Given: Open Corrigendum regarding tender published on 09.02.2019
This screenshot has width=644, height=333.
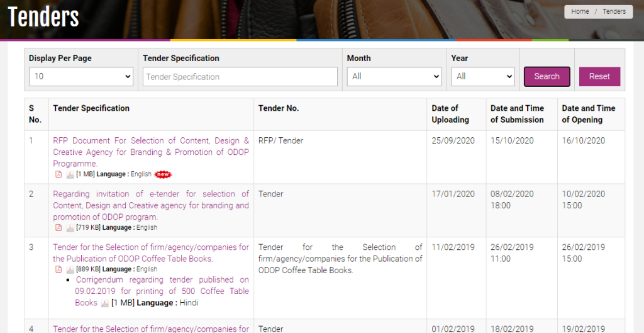Looking at the screenshot, I should pyautogui.click(x=162, y=291).
